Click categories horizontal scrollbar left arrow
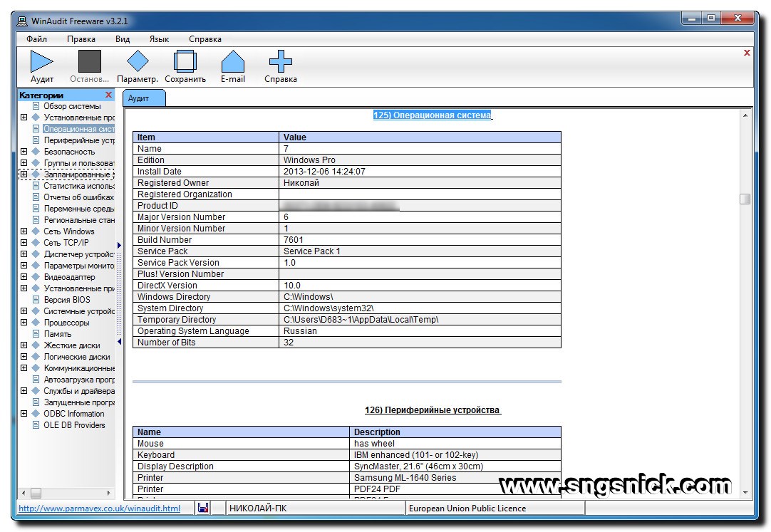Viewport: 771px width, 532px height. pos(24,493)
